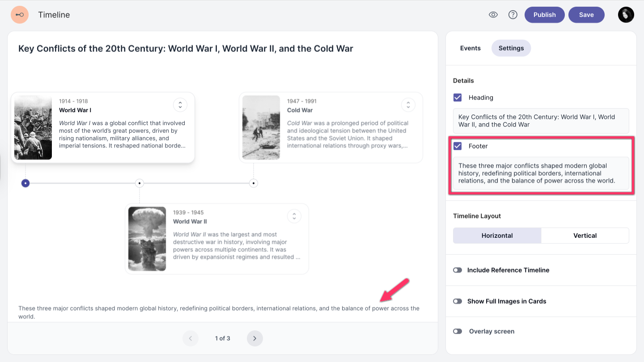Expand the World War II card

pyautogui.click(x=294, y=216)
